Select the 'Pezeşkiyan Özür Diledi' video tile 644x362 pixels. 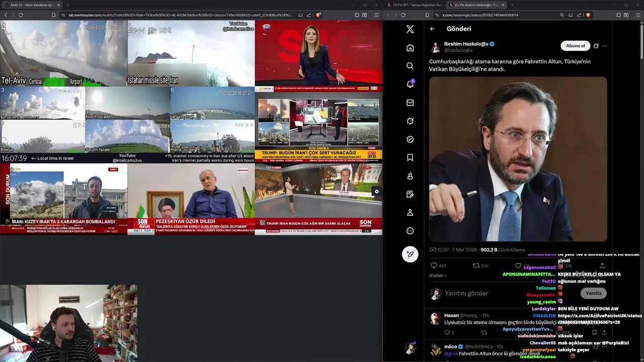tap(191, 199)
